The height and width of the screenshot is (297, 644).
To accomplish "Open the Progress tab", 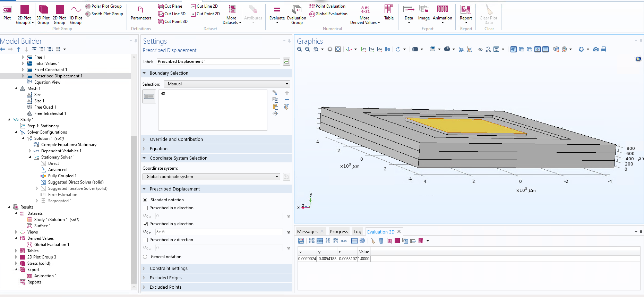I will [x=339, y=231].
